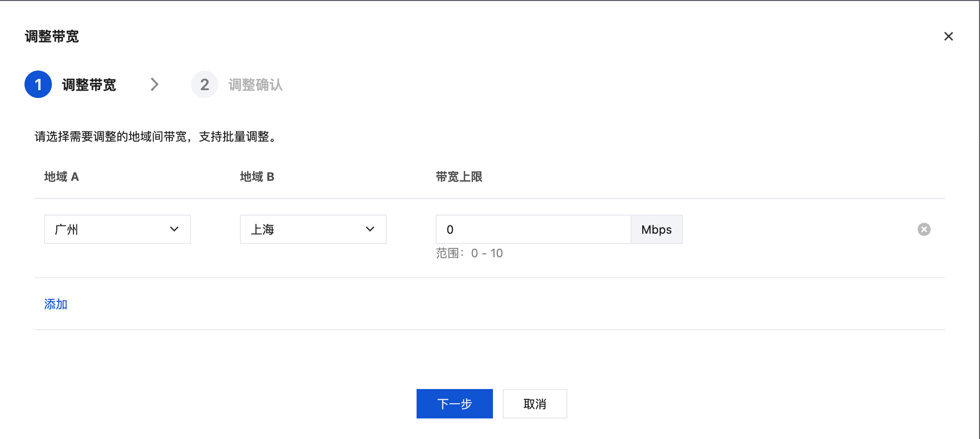This screenshot has height=439, width=980.
Task: Close the 调整带宽 dialog
Action: coord(948,36)
